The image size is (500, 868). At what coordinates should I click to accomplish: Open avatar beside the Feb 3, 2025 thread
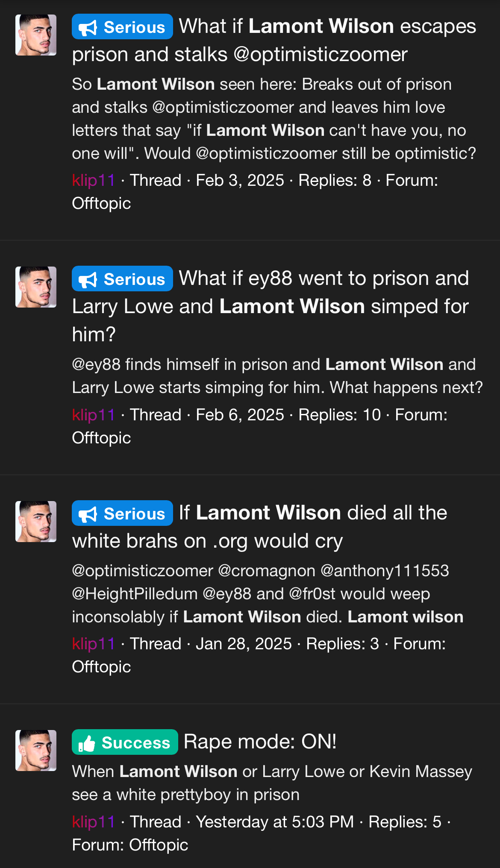(36, 35)
